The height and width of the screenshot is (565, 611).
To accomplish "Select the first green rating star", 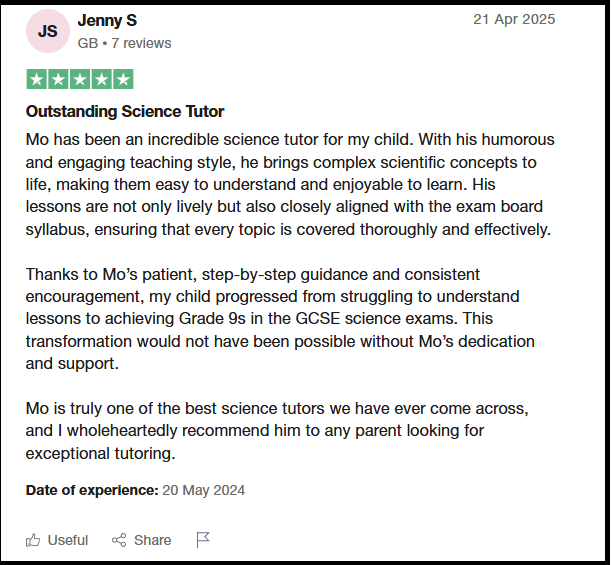I will pos(37,79).
